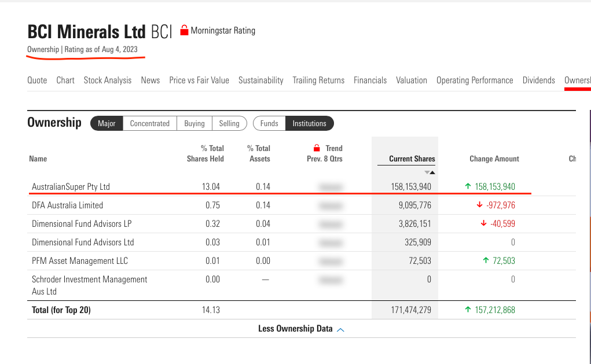
Task: Switch the view to Institutions
Action: coord(310,123)
